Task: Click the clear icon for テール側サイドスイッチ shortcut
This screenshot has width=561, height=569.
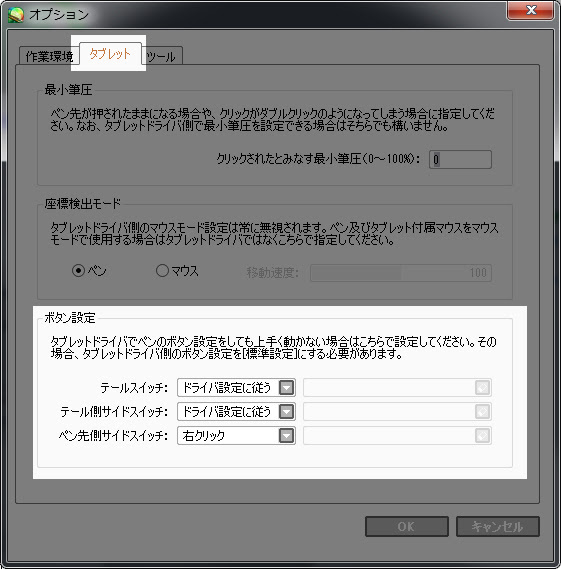Action: [482, 412]
